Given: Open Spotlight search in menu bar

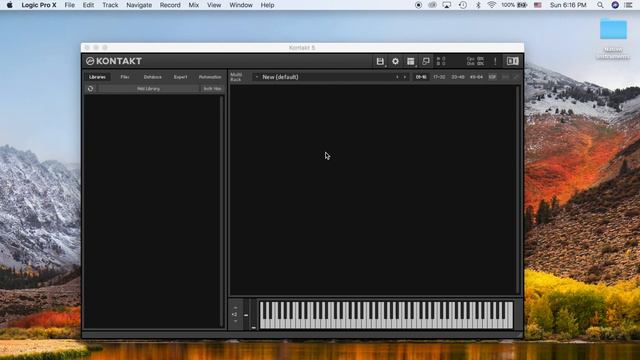Looking at the screenshot, I should tap(600, 5).
